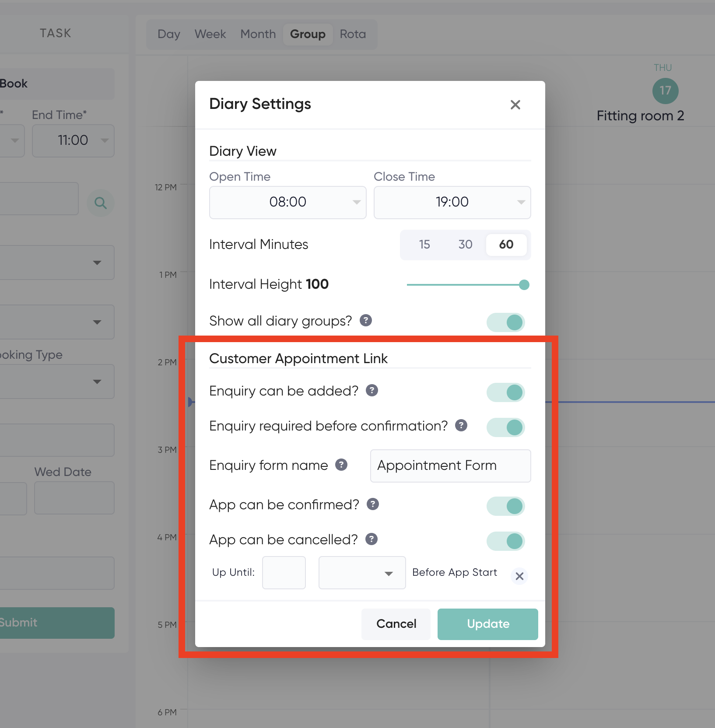Screen dimensions: 715x728
Task: Switch to the Week view tab
Action: 210,34
